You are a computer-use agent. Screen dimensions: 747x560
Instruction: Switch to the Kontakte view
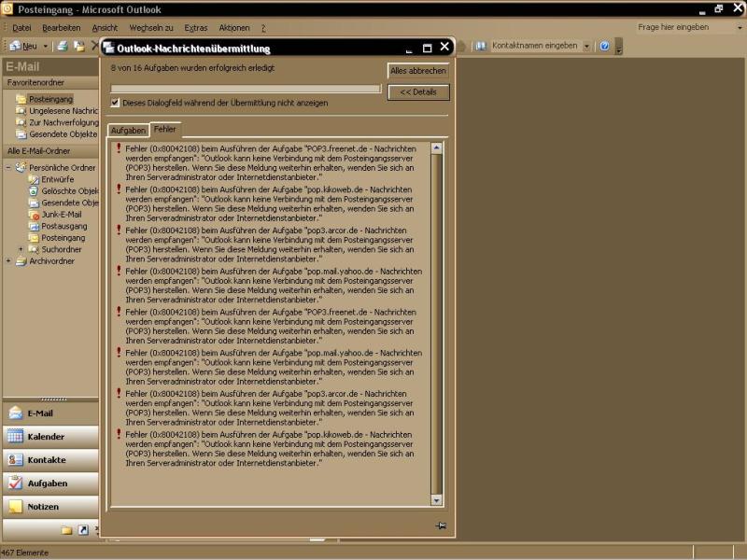tap(50, 460)
